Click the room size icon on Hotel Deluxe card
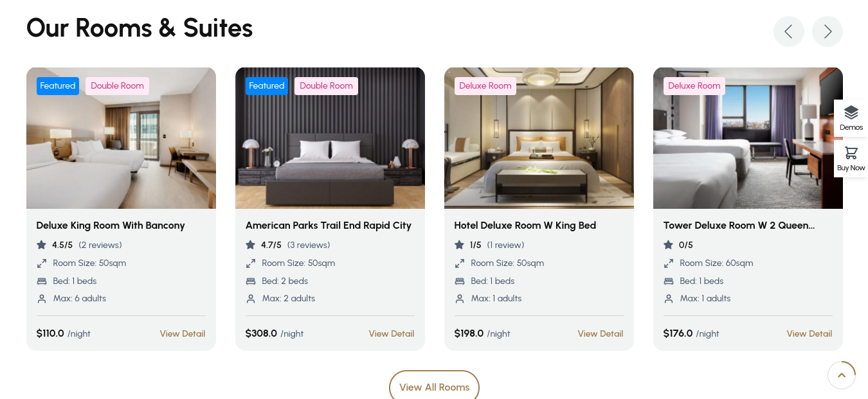The width and height of the screenshot is (868, 399). click(460, 263)
